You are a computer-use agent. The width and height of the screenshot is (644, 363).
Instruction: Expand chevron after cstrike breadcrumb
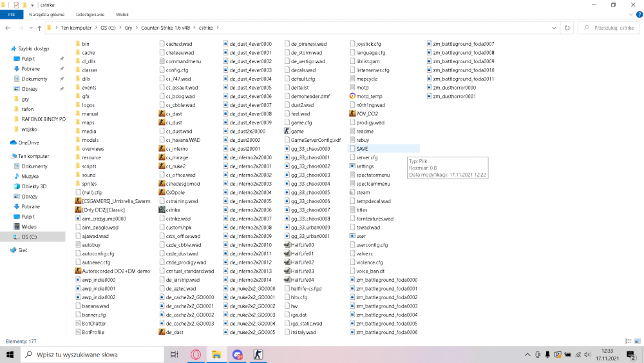pyautogui.click(x=218, y=28)
